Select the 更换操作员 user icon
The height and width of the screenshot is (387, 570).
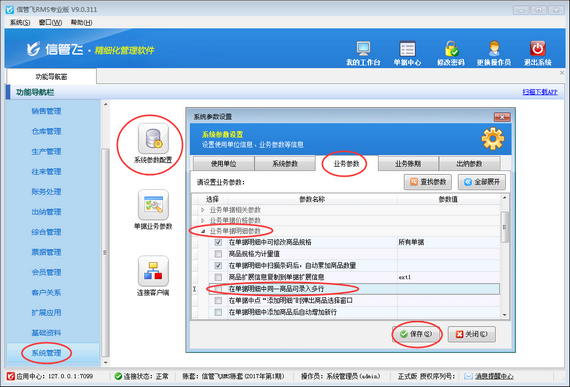[494, 49]
